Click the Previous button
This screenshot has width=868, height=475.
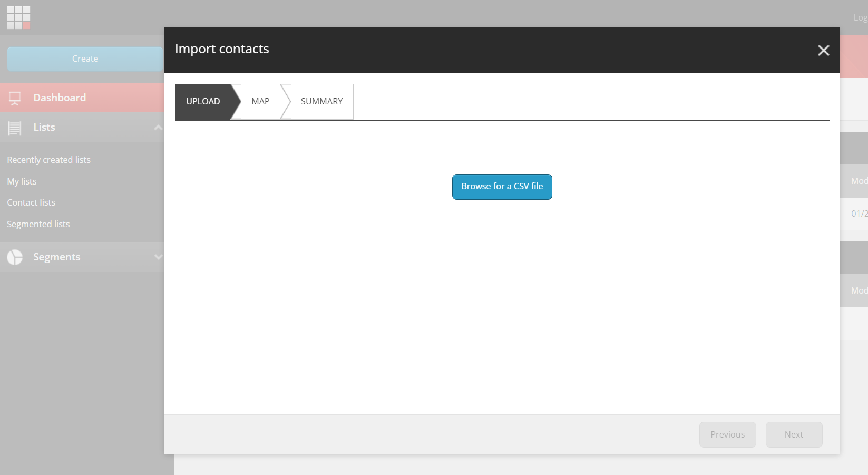click(x=727, y=434)
